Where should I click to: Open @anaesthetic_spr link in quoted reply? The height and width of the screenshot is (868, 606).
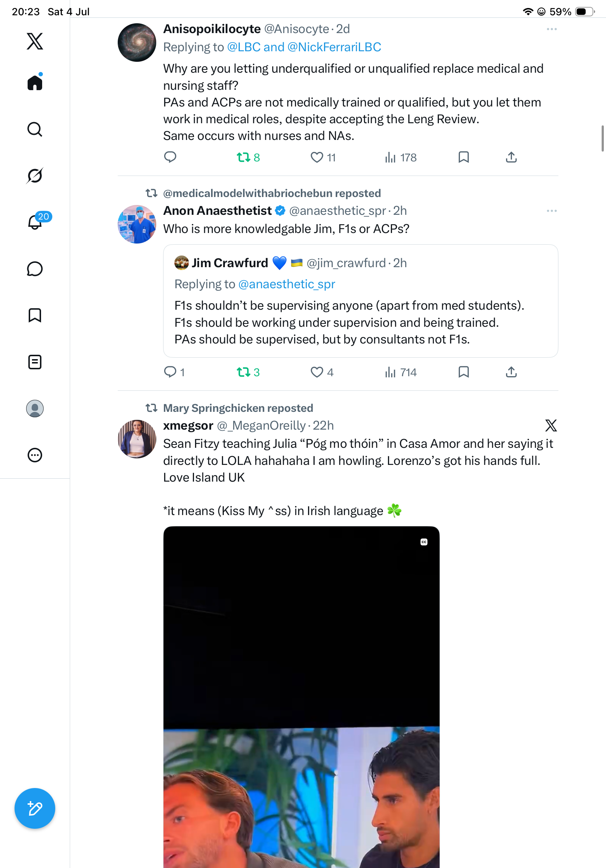click(287, 284)
